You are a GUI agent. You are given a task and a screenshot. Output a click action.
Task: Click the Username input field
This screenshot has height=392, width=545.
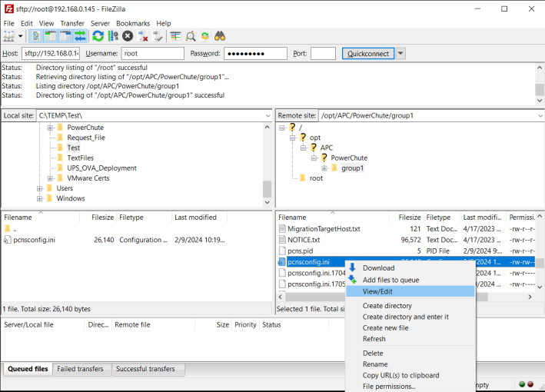153,54
